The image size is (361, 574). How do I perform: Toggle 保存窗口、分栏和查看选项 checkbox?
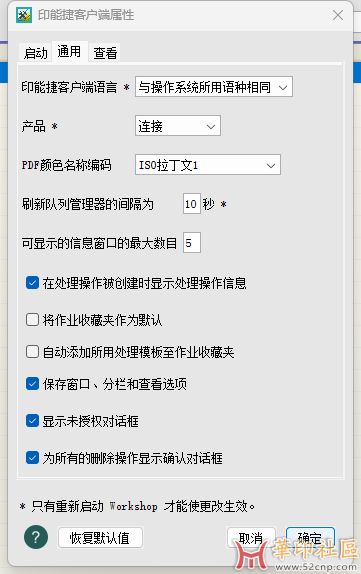click(32, 384)
